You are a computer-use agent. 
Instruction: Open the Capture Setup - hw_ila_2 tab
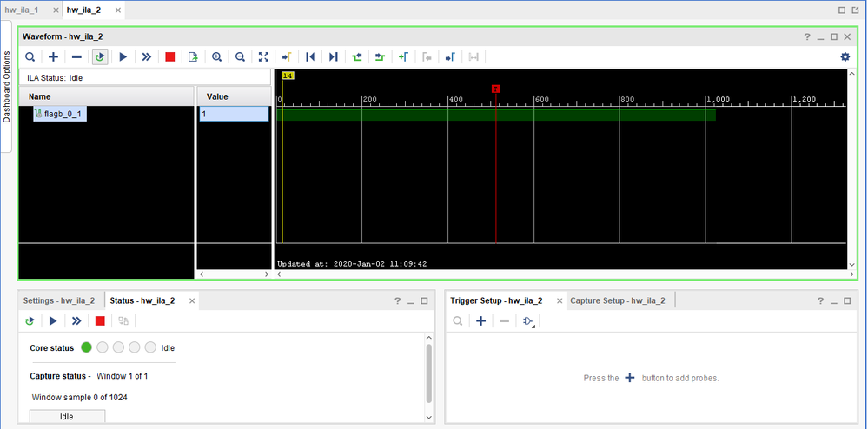[618, 300]
